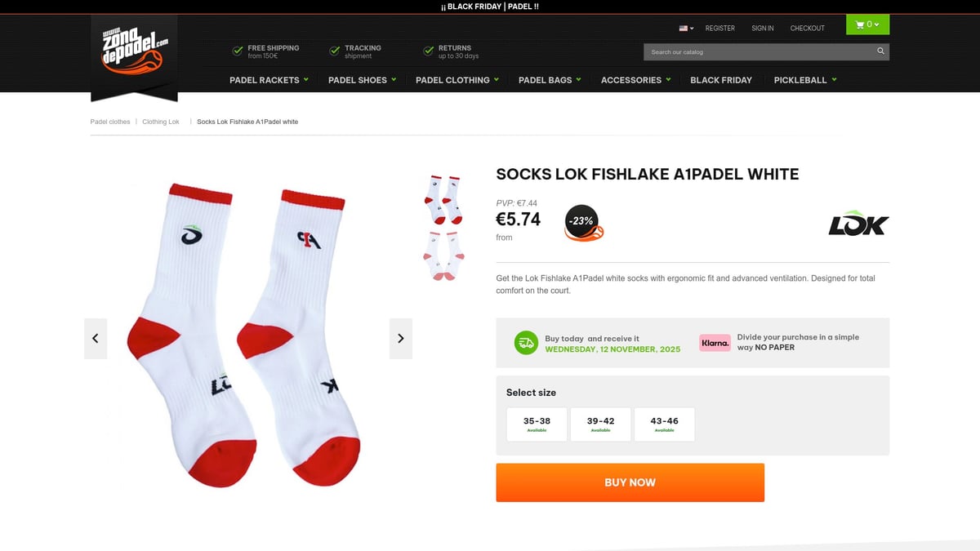Click the Free Shipping checkmark icon

238,50
